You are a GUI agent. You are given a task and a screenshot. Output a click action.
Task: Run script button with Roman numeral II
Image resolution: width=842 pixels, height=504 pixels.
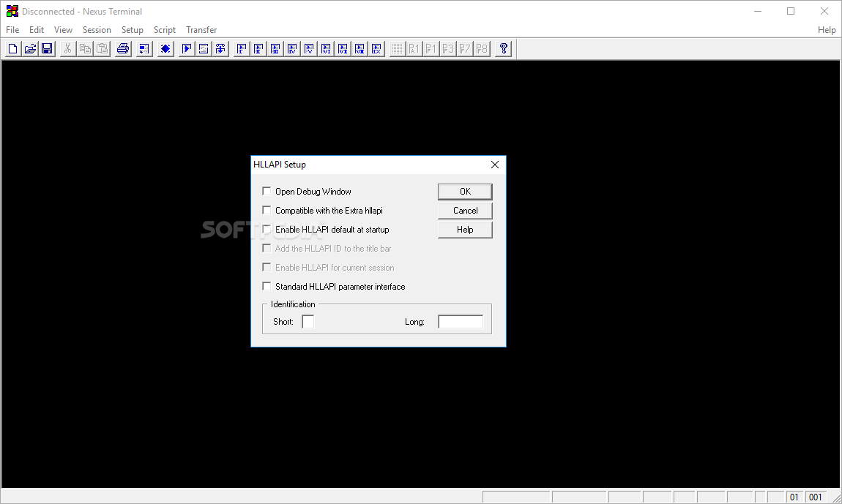(259, 49)
